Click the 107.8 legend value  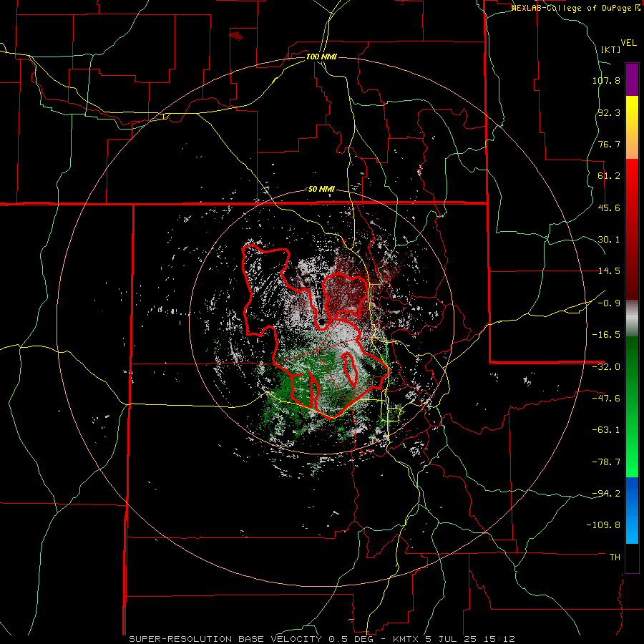606,80
